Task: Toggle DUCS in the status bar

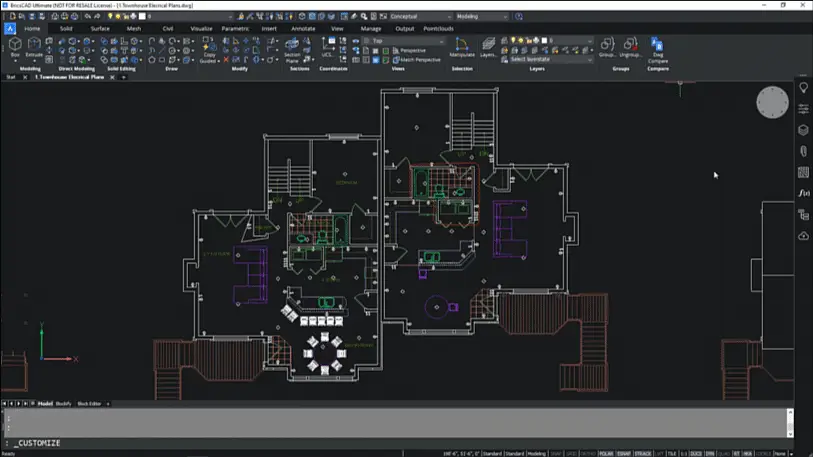Action: [696, 454]
